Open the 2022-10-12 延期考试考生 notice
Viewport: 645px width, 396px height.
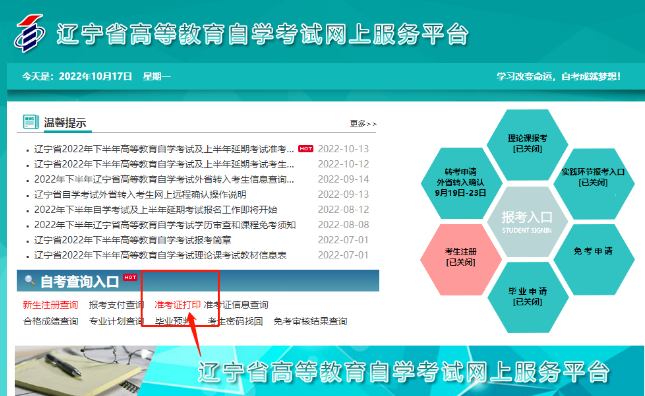pyautogui.click(x=164, y=164)
